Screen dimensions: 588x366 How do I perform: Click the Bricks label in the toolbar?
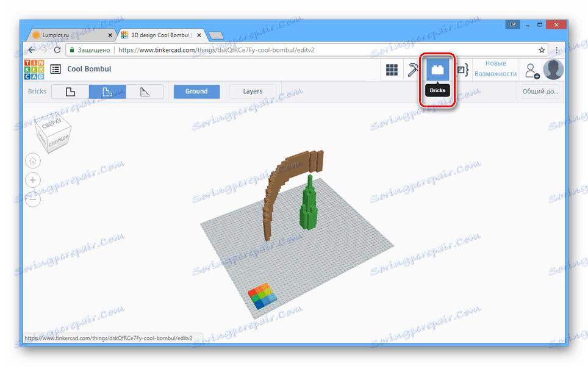(x=37, y=91)
